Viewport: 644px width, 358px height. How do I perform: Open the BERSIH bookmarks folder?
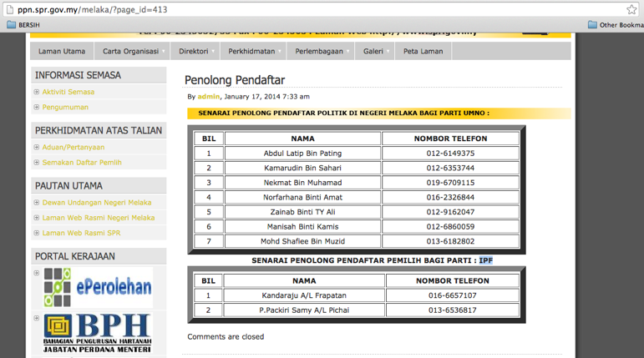click(23, 25)
